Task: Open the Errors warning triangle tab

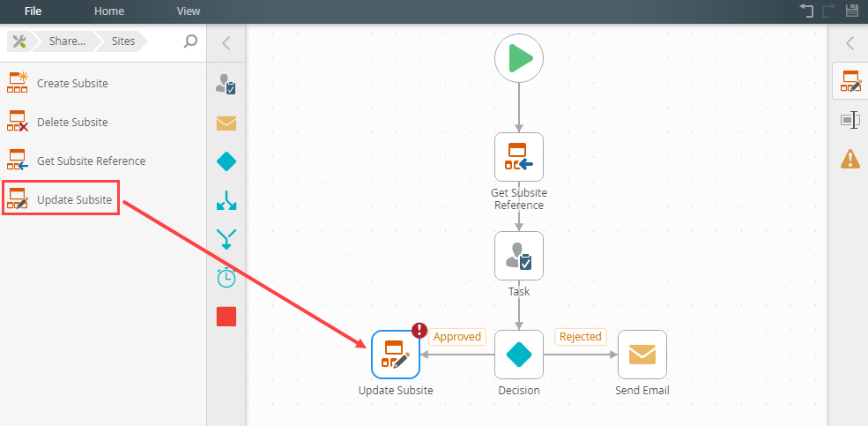Action: pyautogui.click(x=850, y=159)
